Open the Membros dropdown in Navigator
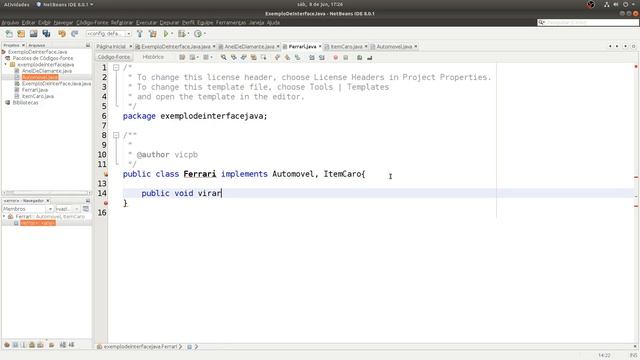 click(x=28, y=209)
